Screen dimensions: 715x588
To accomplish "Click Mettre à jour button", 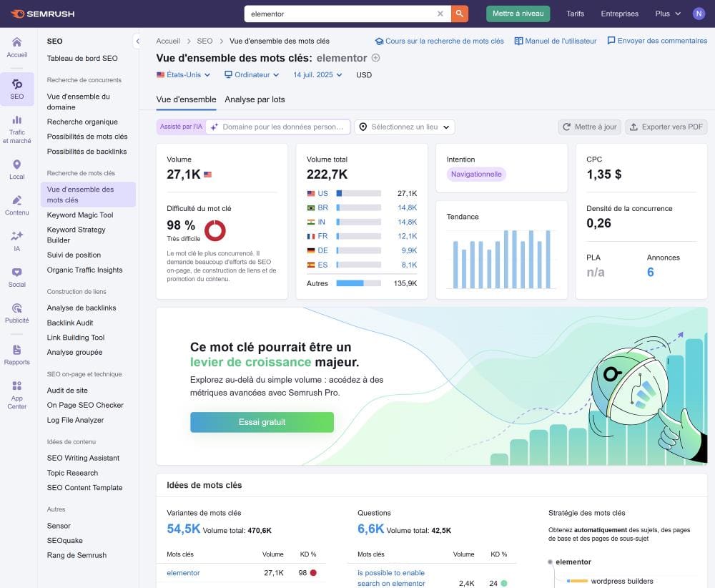I will click(x=590, y=127).
